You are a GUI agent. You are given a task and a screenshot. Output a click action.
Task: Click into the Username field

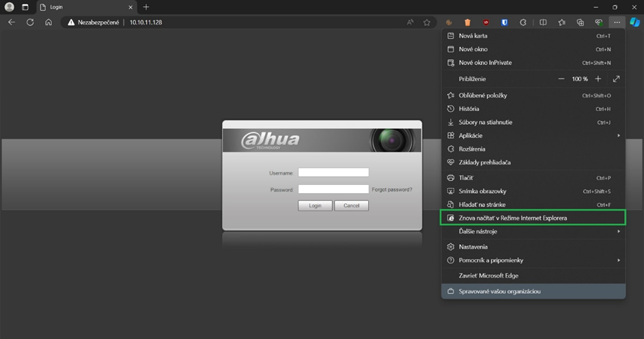333,173
